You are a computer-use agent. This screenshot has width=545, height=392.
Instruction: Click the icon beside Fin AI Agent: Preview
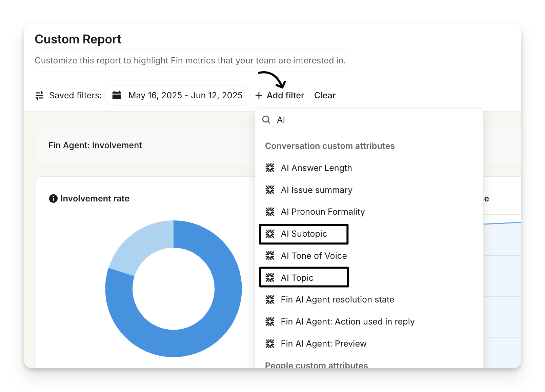[270, 344]
